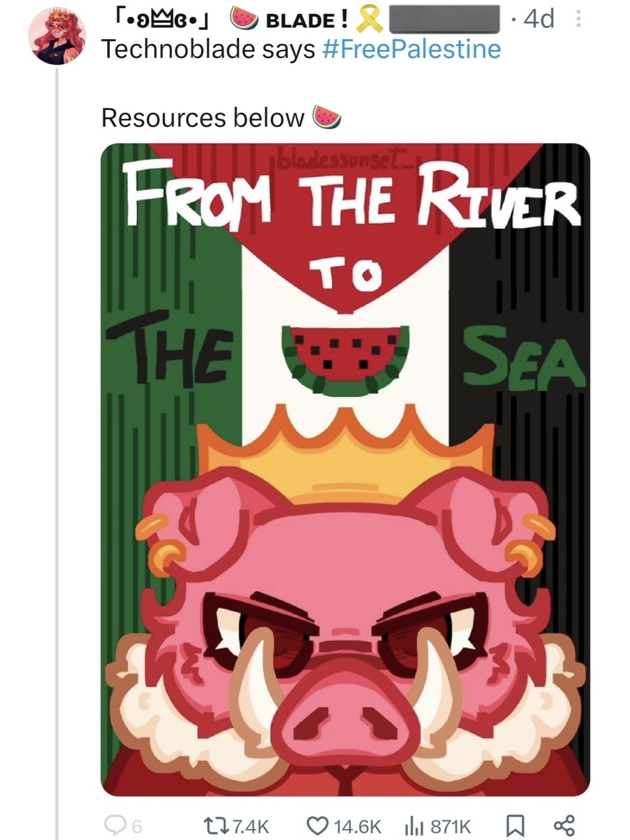Open view analytics bar chart icon
The width and height of the screenshot is (630, 840).
coord(412,825)
